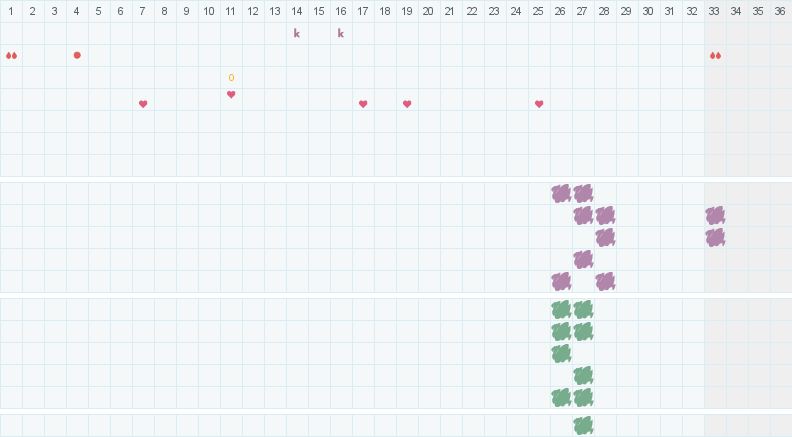Click the heart icon on day 19
The image size is (792, 437).
(407, 104)
